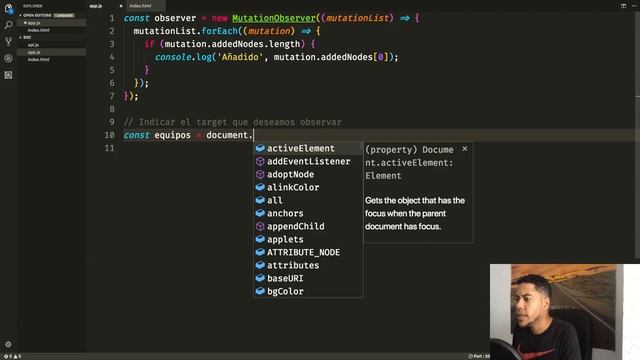Screen dimensions: 640x360
Task: Click the property icon beside attributes
Action: coord(260,265)
